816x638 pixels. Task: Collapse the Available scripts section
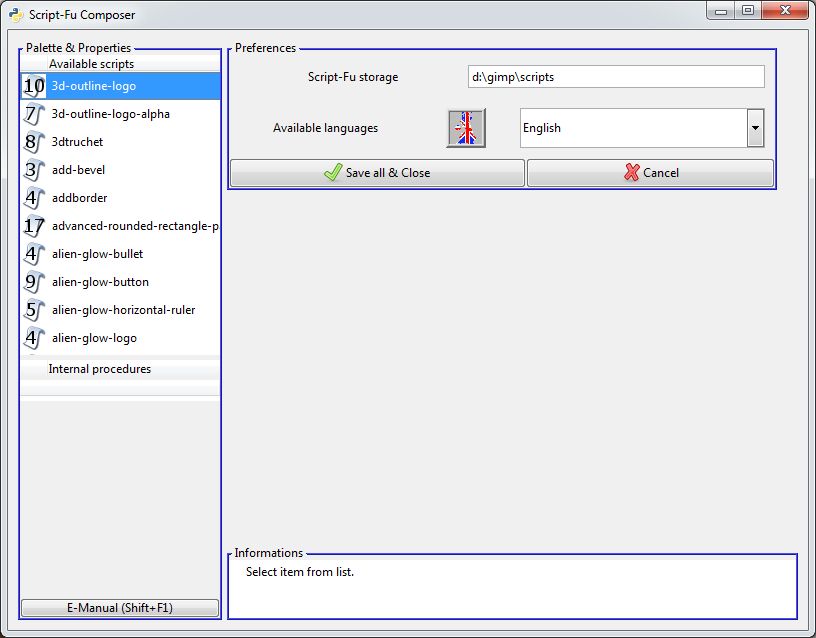tap(91, 64)
